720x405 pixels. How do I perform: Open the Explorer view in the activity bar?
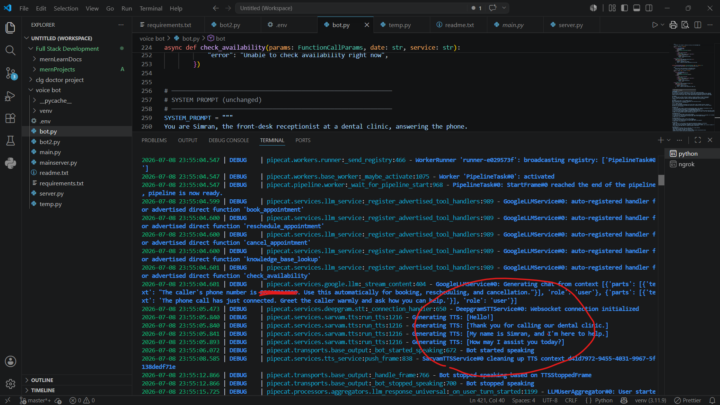[10, 28]
